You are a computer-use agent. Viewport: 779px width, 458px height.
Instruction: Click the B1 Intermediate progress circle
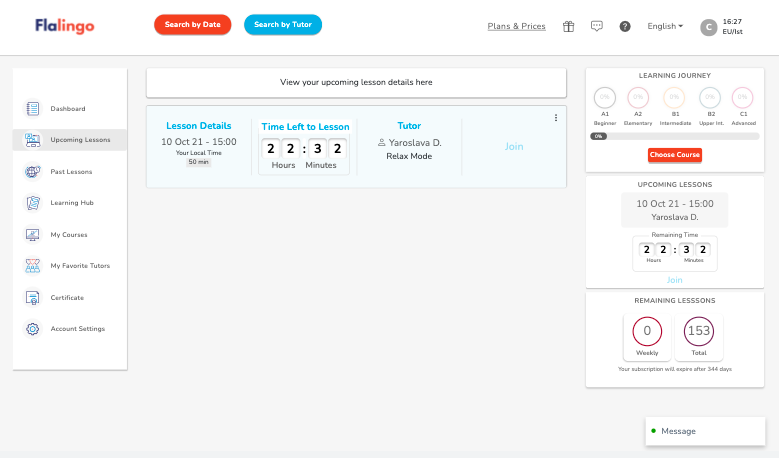tap(674, 97)
